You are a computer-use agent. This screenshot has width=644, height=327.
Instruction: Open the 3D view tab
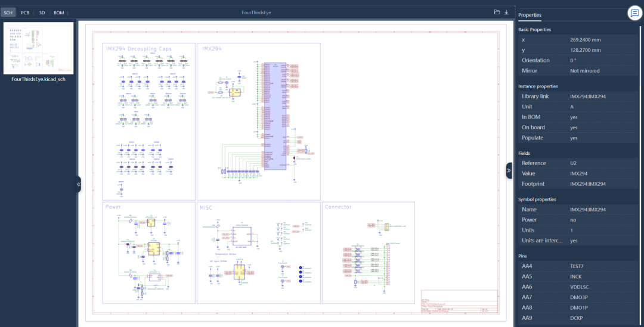point(42,13)
